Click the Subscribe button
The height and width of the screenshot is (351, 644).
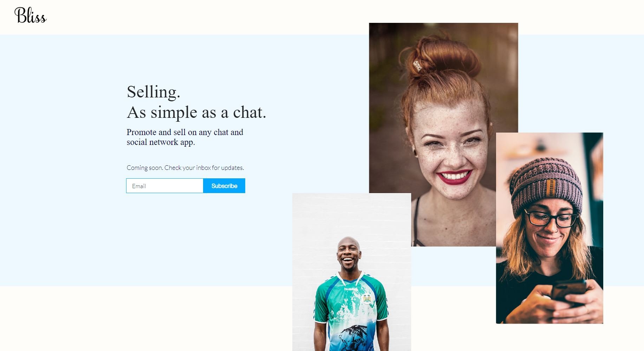(224, 186)
